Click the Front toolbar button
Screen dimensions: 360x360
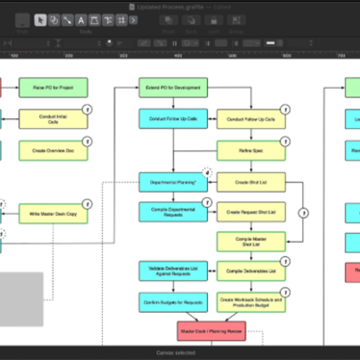169,20
